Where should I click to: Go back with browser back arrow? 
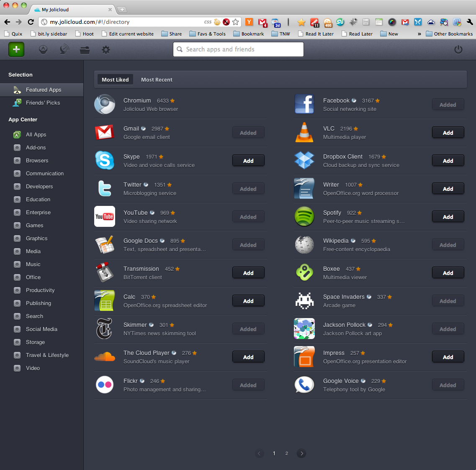tap(7, 22)
